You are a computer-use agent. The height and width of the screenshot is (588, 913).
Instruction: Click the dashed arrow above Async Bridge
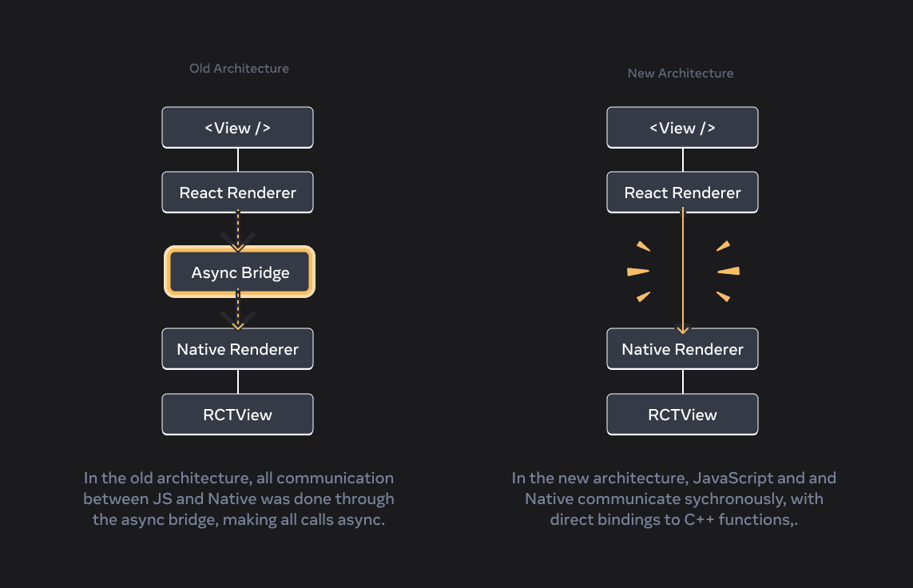tap(238, 232)
